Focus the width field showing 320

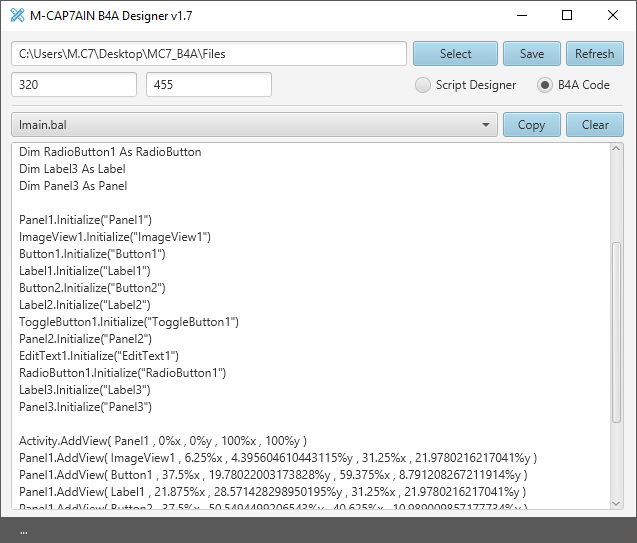[74, 85]
